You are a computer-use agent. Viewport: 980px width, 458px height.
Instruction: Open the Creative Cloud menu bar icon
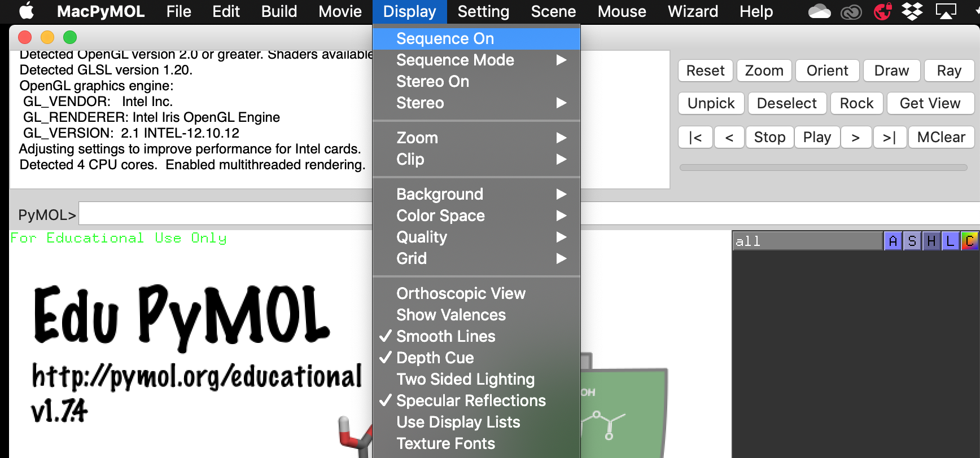tap(851, 11)
